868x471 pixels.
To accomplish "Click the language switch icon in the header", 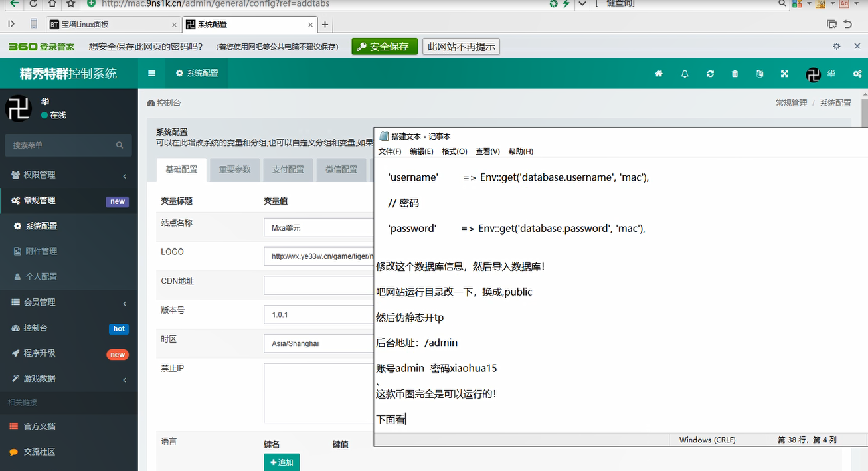I will coord(759,74).
